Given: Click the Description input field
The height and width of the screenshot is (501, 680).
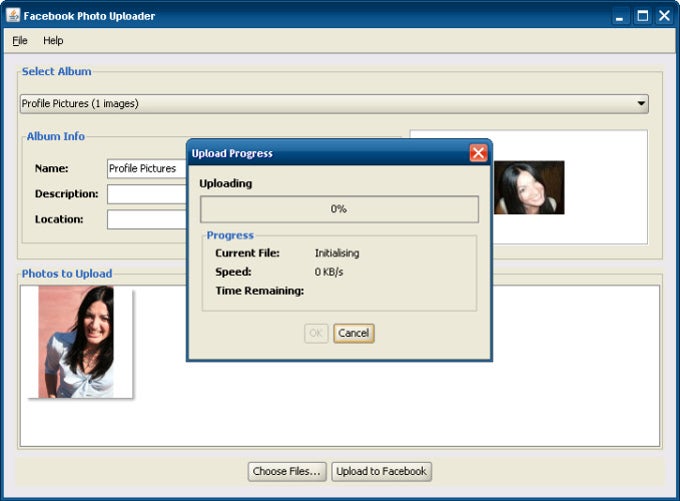Looking at the screenshot, I should (147, 194).
